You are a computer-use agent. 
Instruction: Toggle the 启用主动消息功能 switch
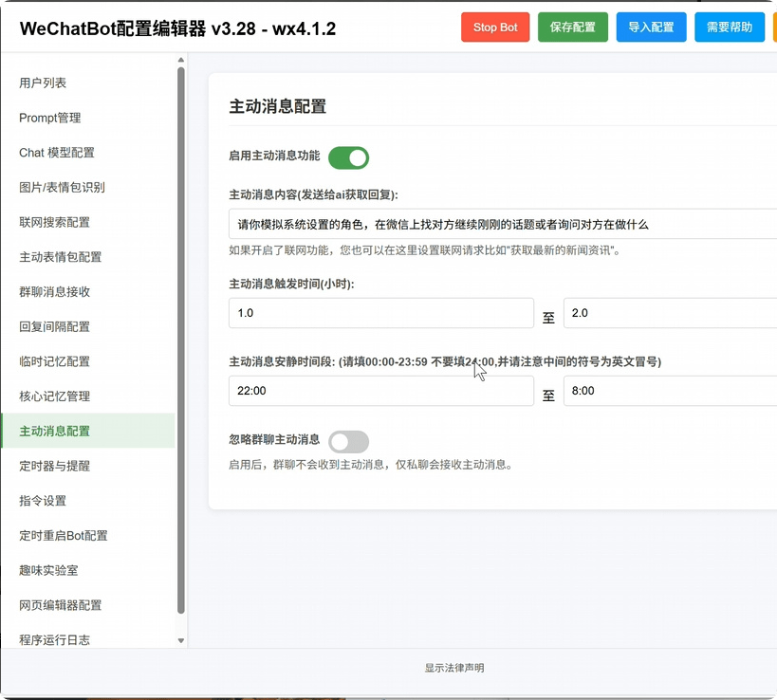(x=348, y=158)
